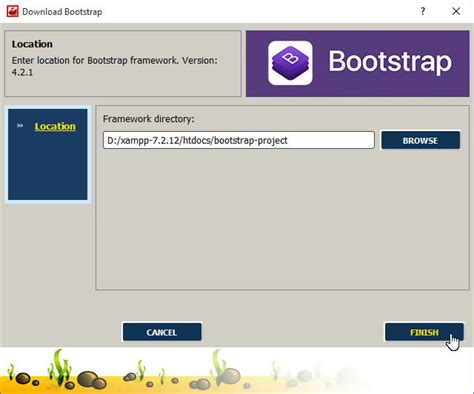Select the Location step link
This screenshot has height=394, width=474.
pyautogui.click(x=55, y=126)
